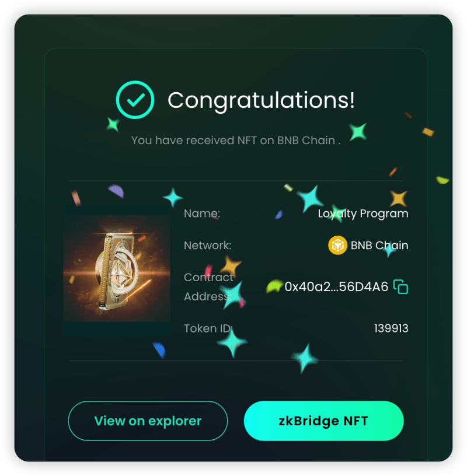Image resolution: width=467 pixels, height=476 pixels.
Task: Open View on explorer
Action: pyautogui.click(x=148, y=421)
